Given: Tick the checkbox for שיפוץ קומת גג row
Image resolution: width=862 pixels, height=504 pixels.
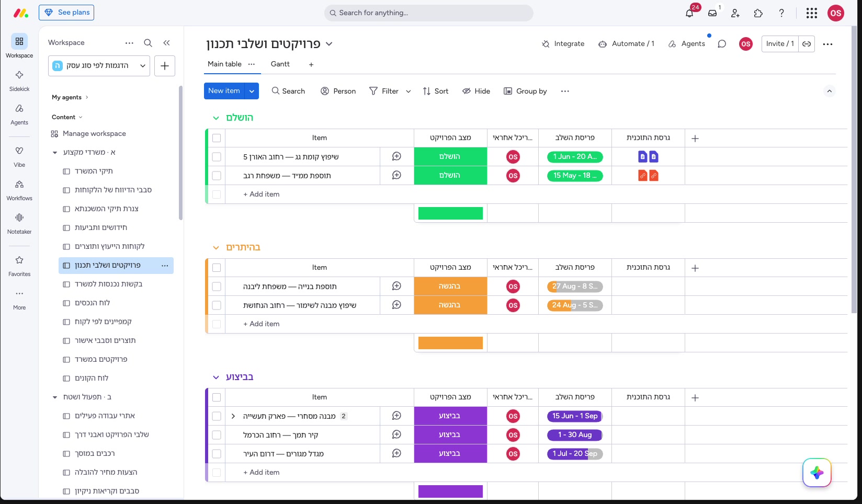Looking at the screenshot, I should tap(217, 157).
